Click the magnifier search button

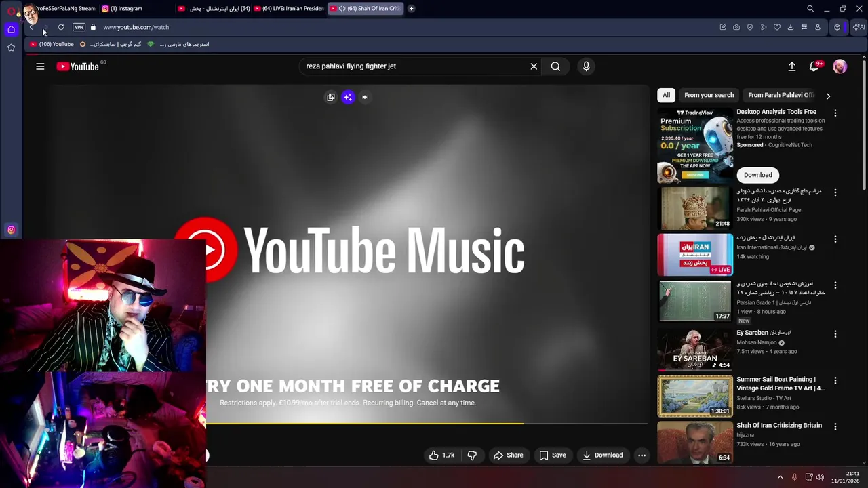pos(555,66)
